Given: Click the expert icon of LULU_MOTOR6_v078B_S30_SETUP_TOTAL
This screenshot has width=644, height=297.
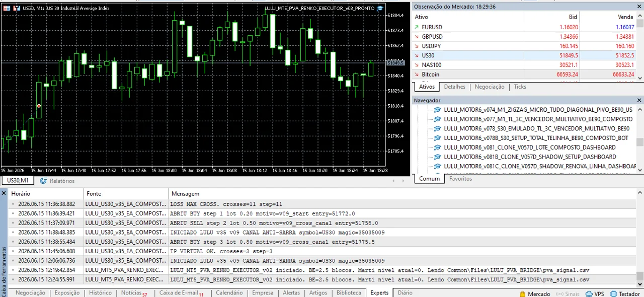Looking at the screenshot, I should coord(437,138).
